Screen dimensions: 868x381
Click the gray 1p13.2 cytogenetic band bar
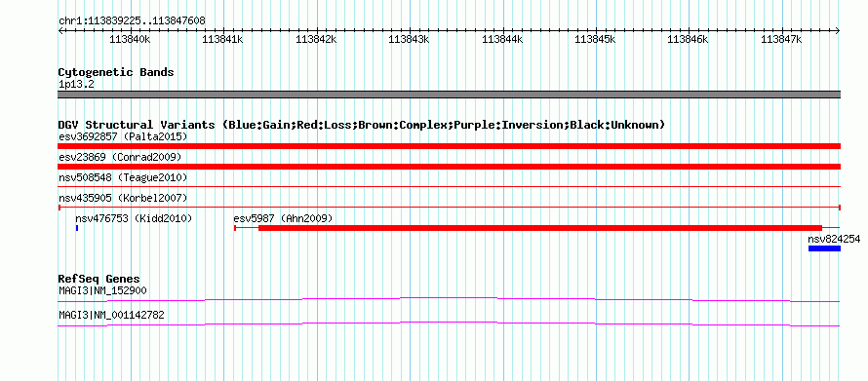tap(449, 95)
